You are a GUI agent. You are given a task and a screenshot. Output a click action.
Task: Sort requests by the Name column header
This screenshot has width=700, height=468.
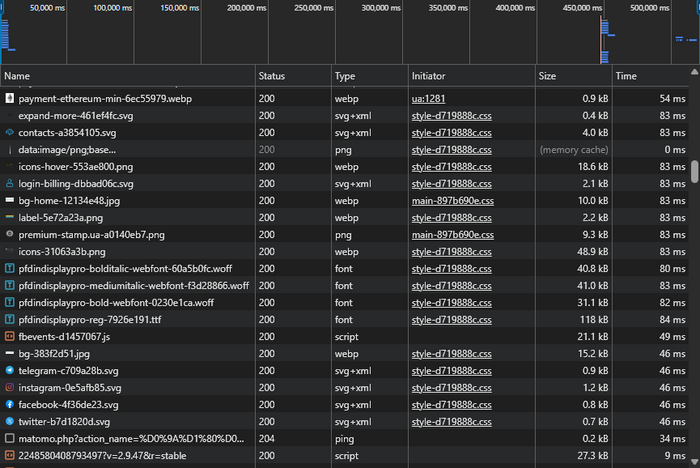tap(18, 76)
